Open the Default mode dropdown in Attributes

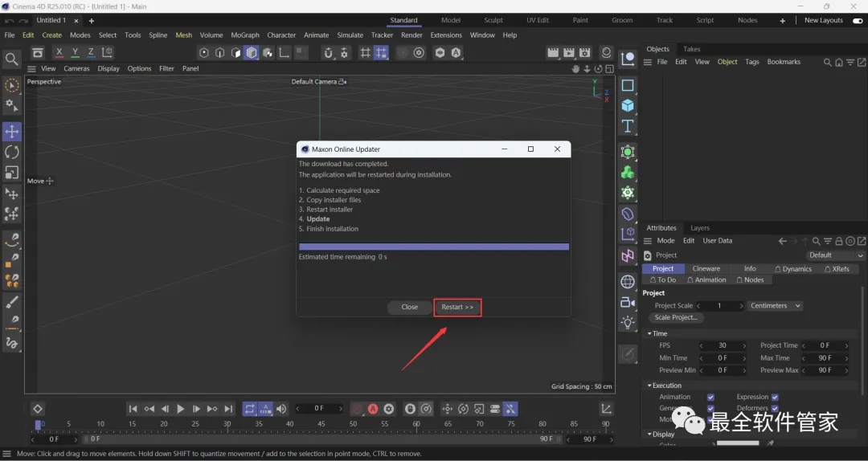click(x=835, y=255)
